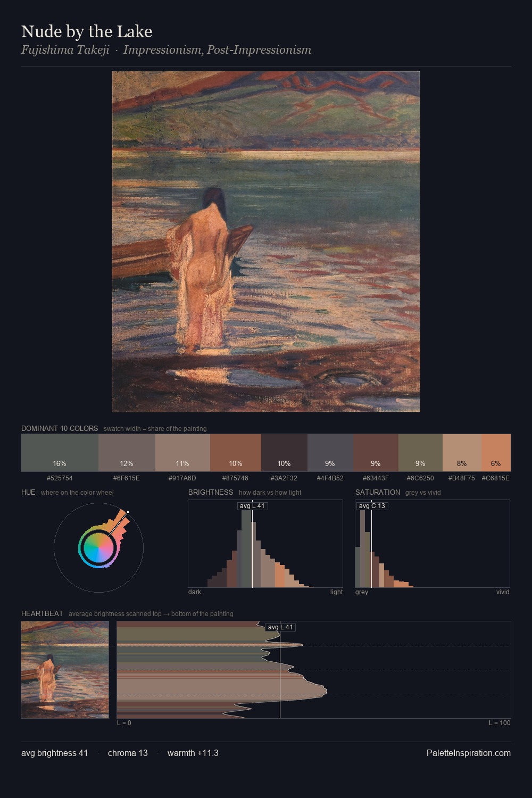Click the small painting thumbnail in Heartbeat

tap(65, 670)
